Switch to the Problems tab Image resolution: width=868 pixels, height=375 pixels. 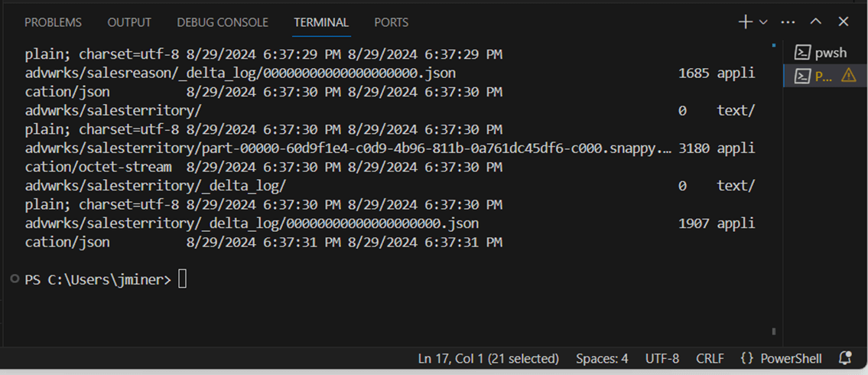(53, 22)
